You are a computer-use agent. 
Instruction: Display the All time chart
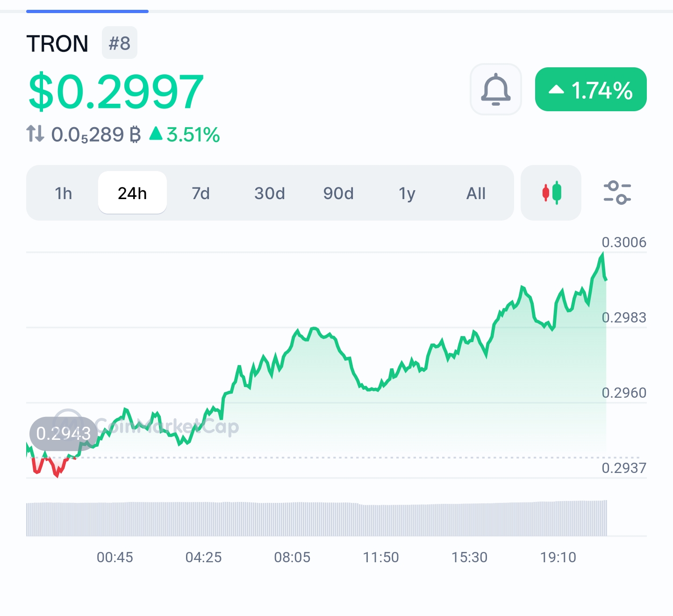click(x=476, y=193)
